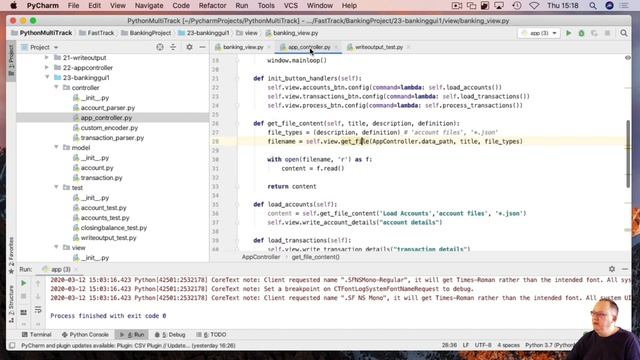640x360 pixels.
Task: Click AppController in editor breadcrumb
Action: 261,257
